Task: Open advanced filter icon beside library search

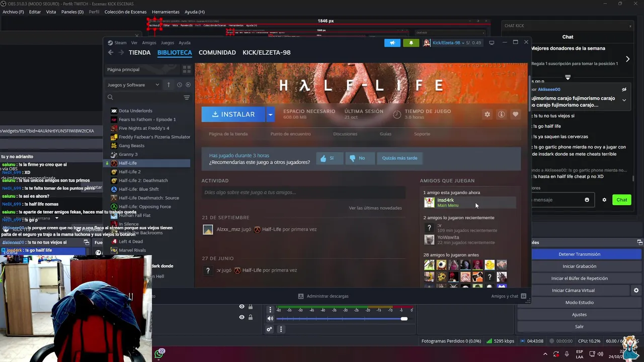Action: pyautogui.click(x=187, y=98)
